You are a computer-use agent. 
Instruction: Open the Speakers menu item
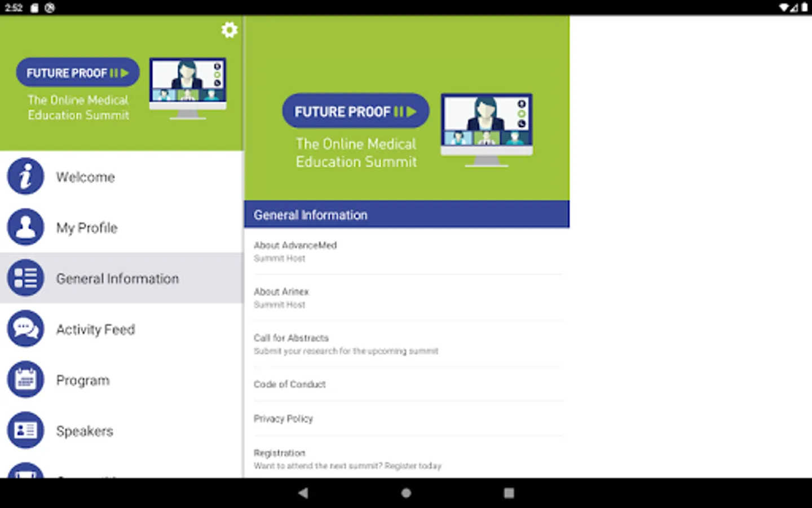122,431
